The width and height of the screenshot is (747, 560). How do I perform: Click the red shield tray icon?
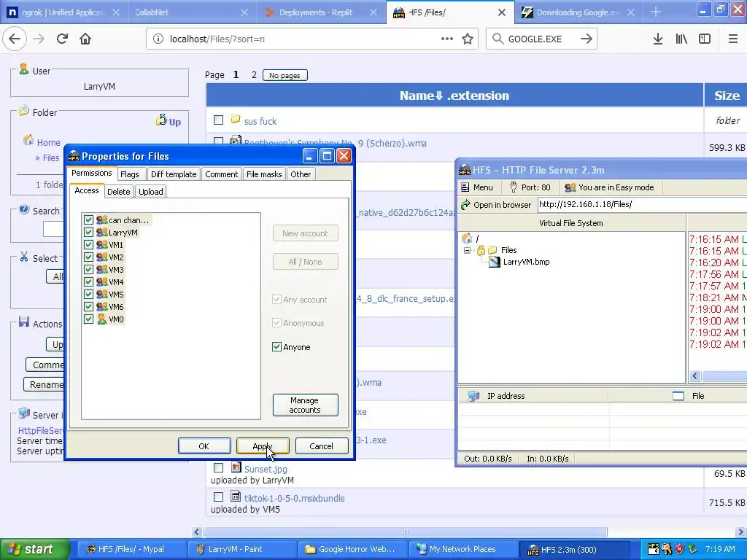679,549
